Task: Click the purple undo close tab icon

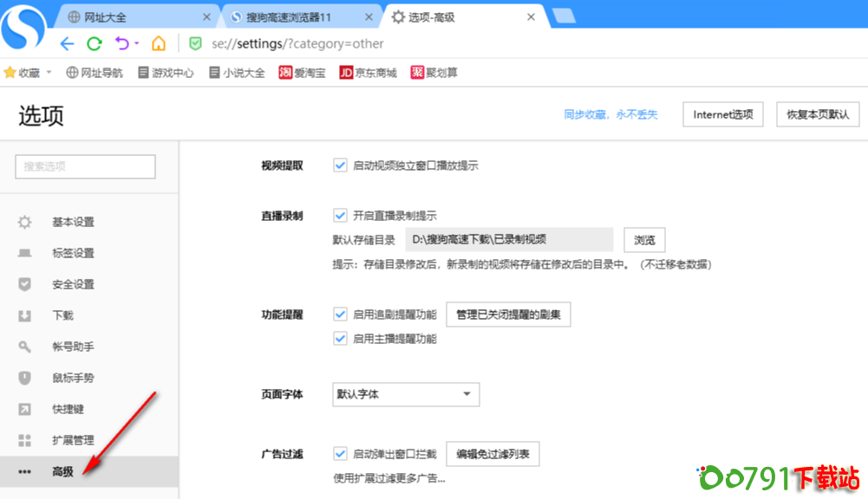Action: point(121,44)
